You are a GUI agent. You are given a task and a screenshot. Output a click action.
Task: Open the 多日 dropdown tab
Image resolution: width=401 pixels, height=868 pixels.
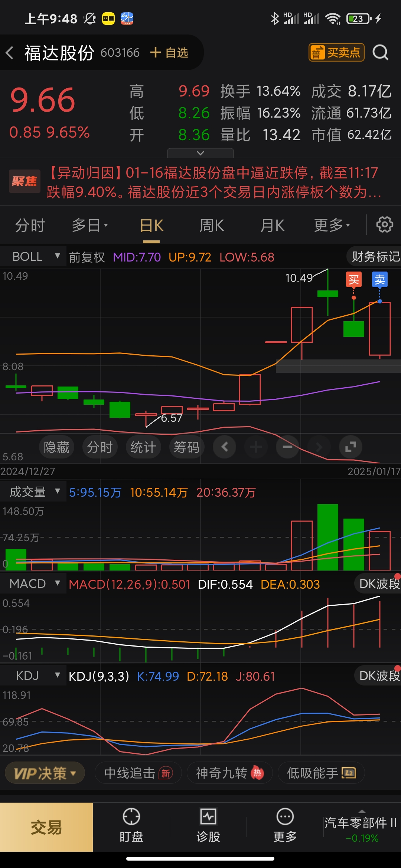(x=89, y=225)
